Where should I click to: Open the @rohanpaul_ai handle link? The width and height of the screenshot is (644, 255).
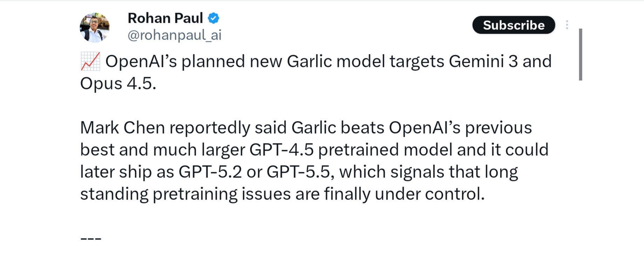pos(174,35)
